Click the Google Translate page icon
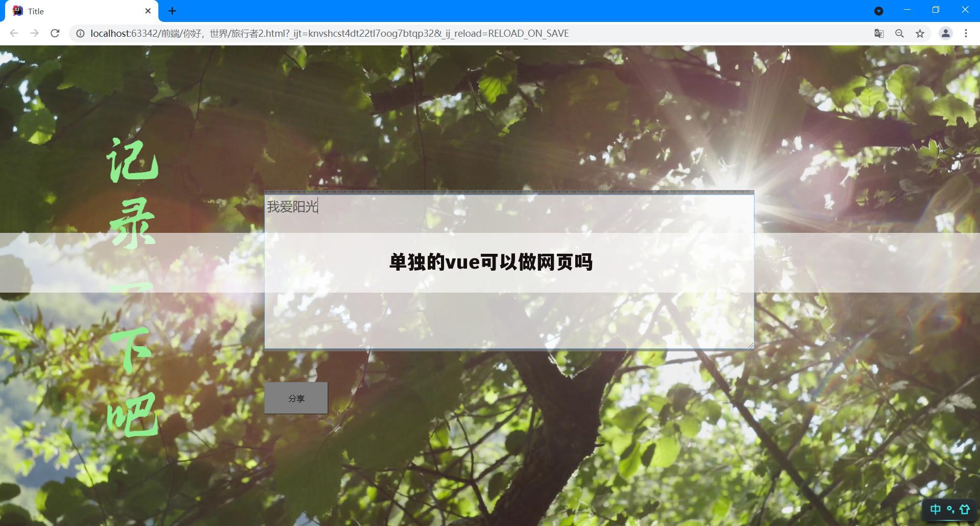The width and height of the screenshot is (980, 526). (878, 33)
